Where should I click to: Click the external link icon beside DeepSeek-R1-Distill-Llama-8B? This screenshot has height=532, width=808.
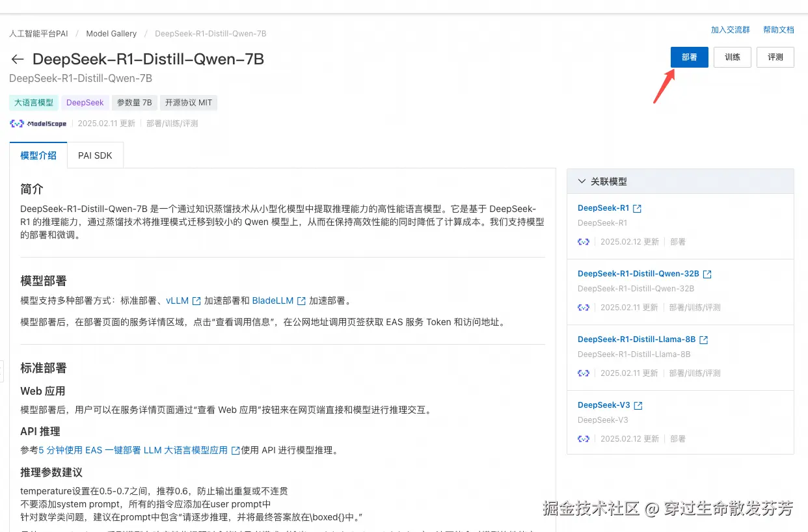pyautogui.click(x=703, y=340)
